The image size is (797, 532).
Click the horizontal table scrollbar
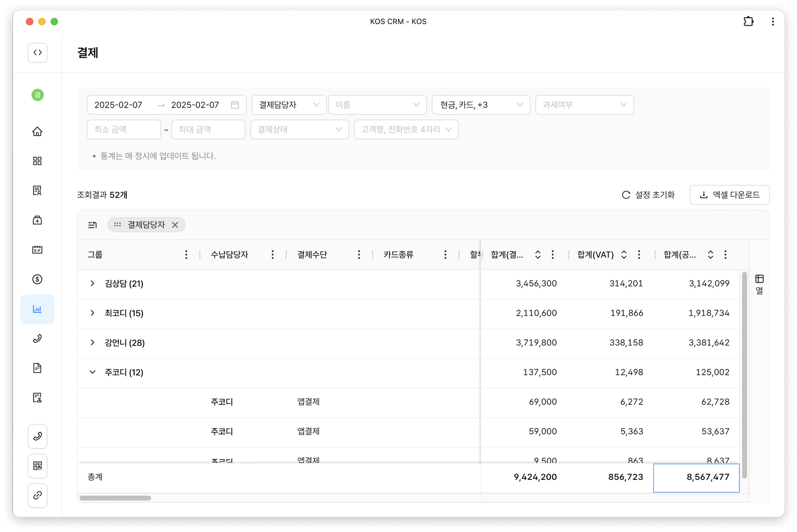point(115,498)
